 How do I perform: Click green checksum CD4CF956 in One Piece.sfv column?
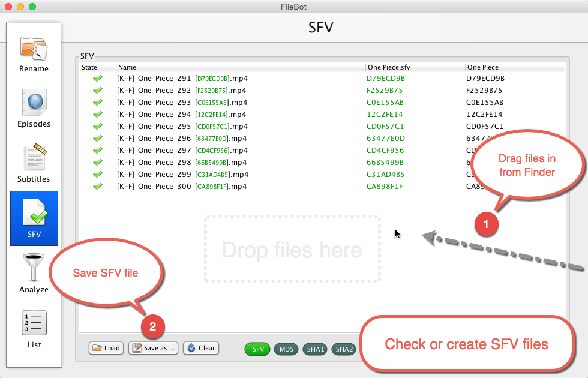click(x=385, y=151)
